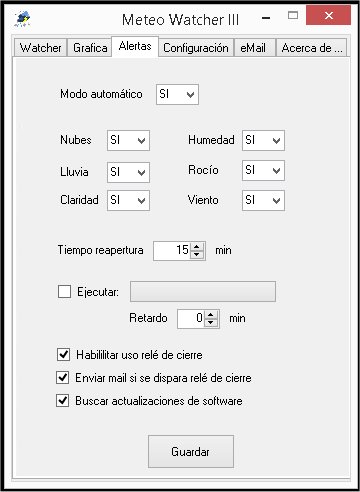Screen dimensions: 360x492
Task: Increase Tiempo reapertura with up arrow
Action: (x=197, y=247)
